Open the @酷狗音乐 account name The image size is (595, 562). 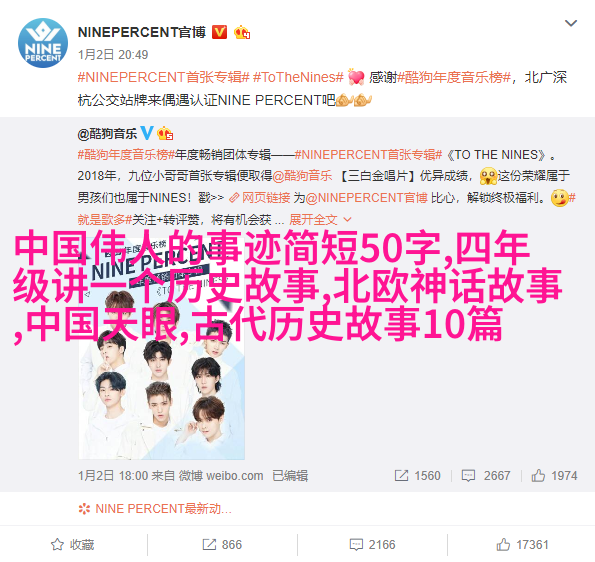[x=107, y=134]
